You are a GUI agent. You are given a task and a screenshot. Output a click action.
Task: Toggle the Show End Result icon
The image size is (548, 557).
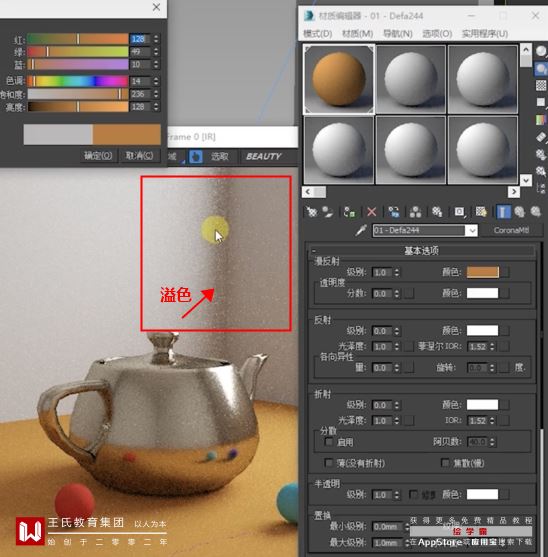point(503,212)
